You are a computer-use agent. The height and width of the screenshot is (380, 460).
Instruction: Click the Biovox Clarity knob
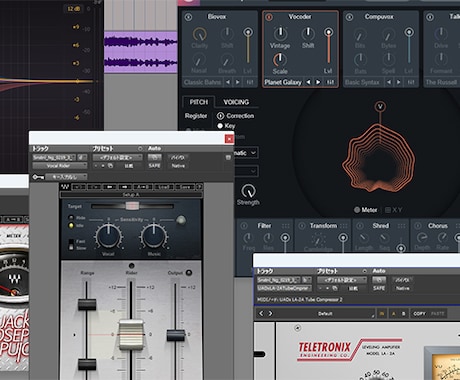tap(199, 34)
